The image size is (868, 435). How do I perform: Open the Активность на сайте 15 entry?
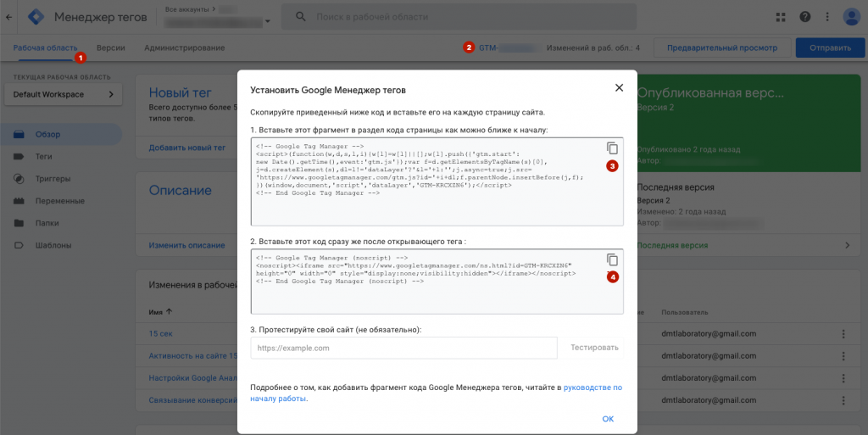(192, 356)
